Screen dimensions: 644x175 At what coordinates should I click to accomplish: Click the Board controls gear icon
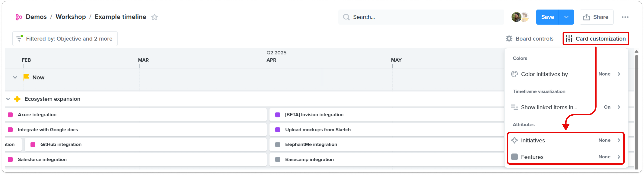point(509,38)
